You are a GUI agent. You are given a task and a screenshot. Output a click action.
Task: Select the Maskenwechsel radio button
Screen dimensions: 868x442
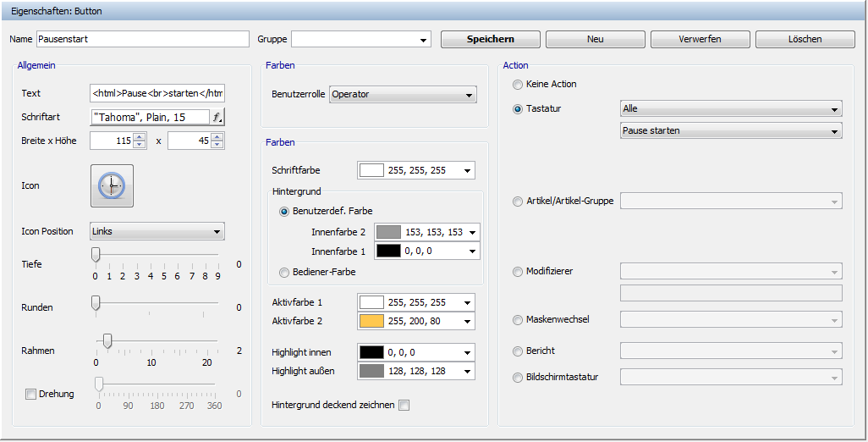(518, 320)
